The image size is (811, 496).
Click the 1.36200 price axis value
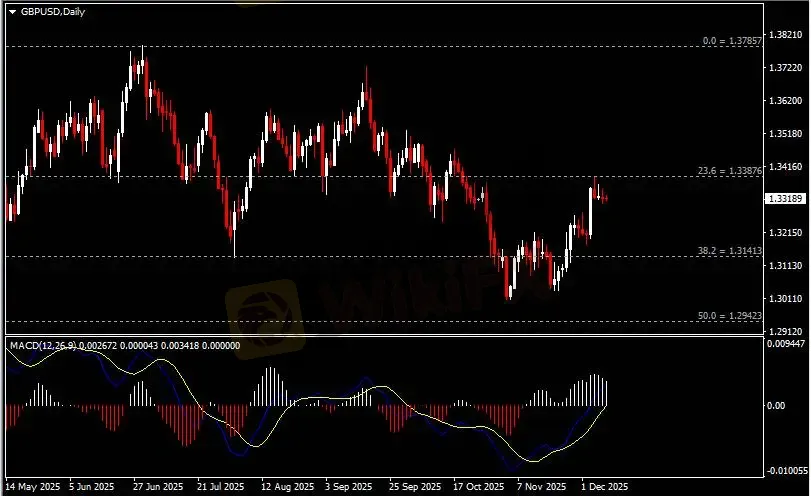[x=785, y=100]
